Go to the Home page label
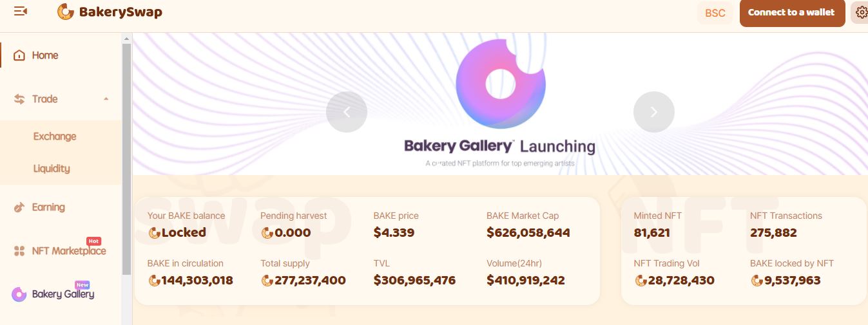Viewport: 868px width, 325px height. tap(45, 55)
